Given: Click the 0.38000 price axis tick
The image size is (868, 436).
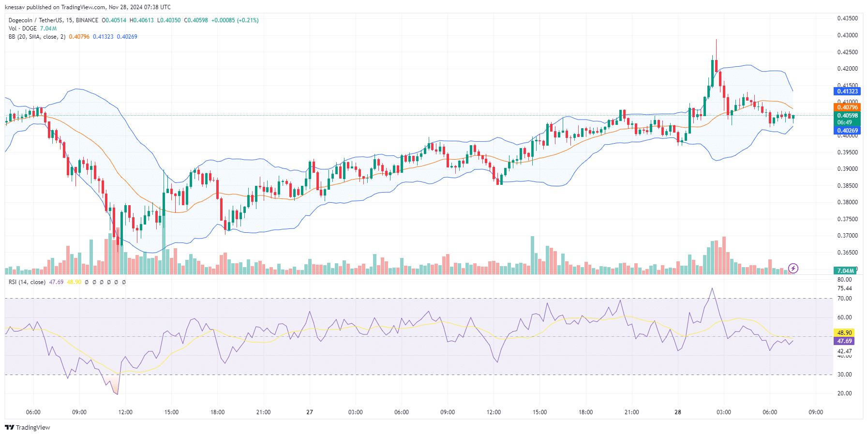Looking at the screenshot, I should pos(847,202).
